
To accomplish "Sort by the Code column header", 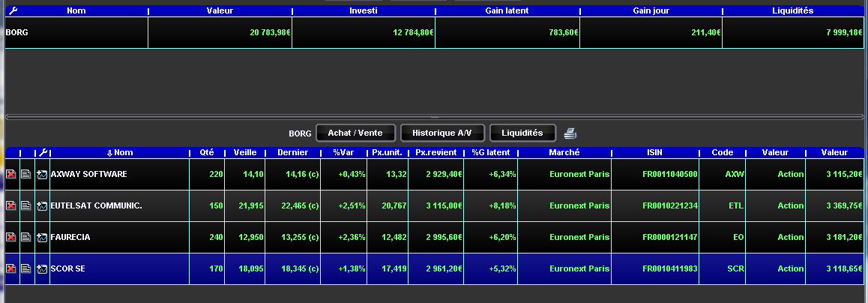I will click(x=722, y=152).
